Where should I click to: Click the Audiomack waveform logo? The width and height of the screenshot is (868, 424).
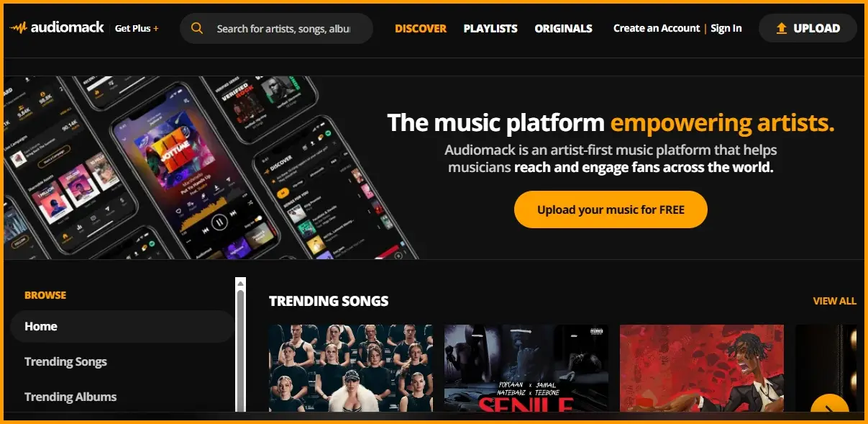(19, 28)
